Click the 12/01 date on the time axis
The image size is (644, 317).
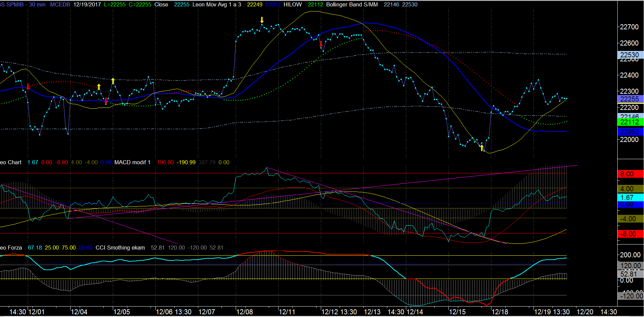[36, 312]
